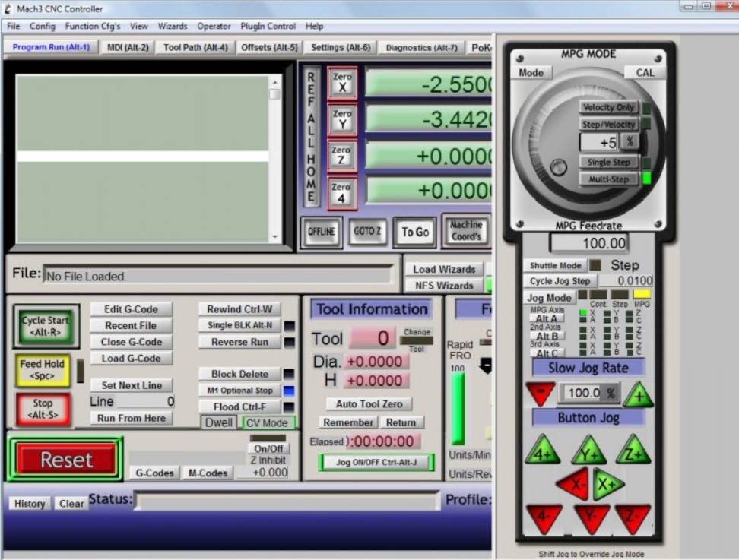
Task: Zero the X axis
Action: pos(341,84)
